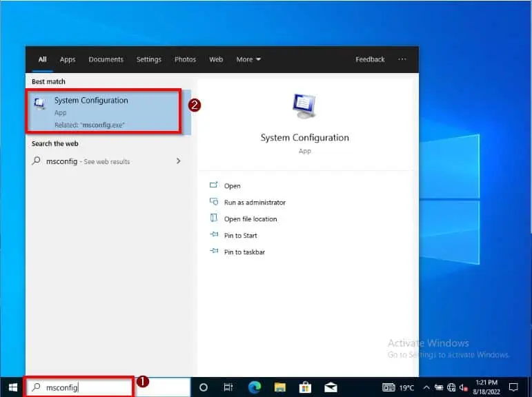Screen dimensions: 532x397
Task: Click the Best match heading
Action: pyautogui.click(x=48, y=82)
